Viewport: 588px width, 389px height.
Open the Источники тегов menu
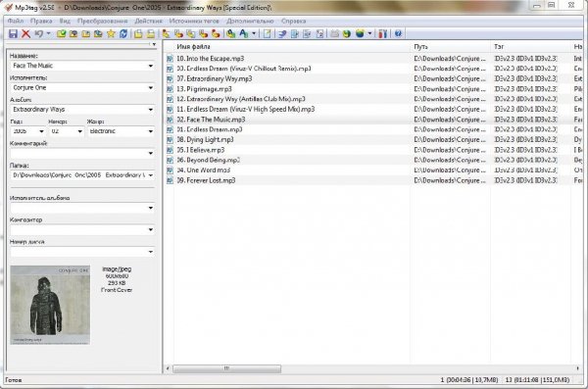click(x=194, y=21)
